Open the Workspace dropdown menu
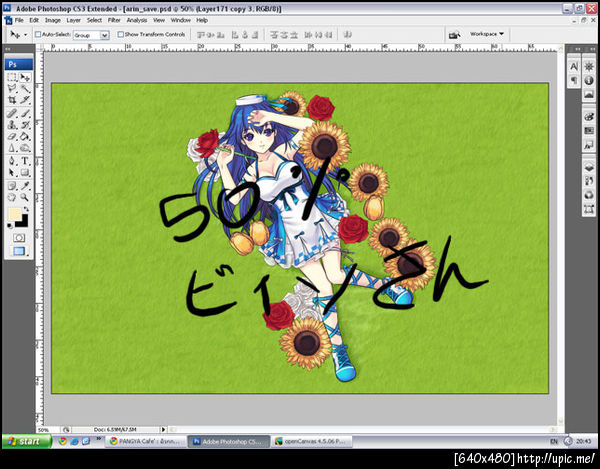The width and height of the screenshot is (600, 469). pyautogui.click(x=487, y=34)
